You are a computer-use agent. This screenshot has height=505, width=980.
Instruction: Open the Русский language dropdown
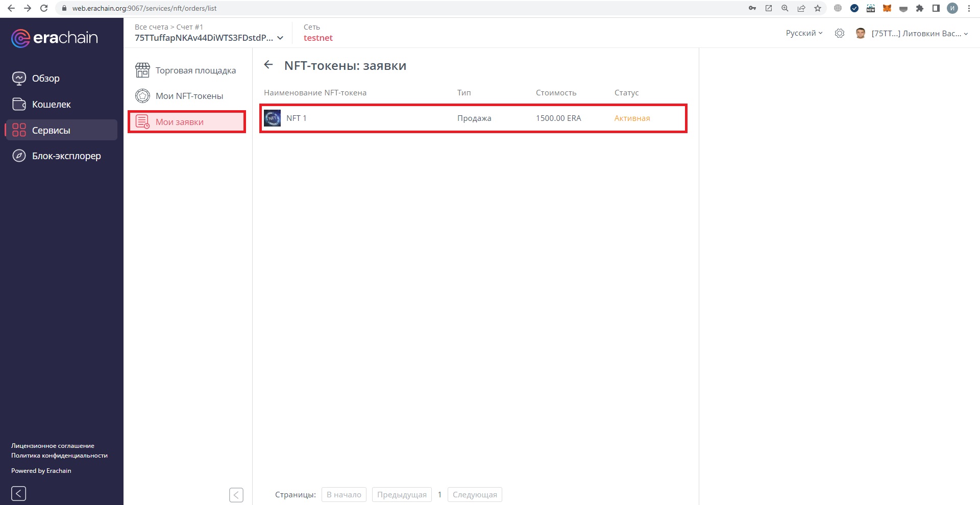[x=804, y=33]
